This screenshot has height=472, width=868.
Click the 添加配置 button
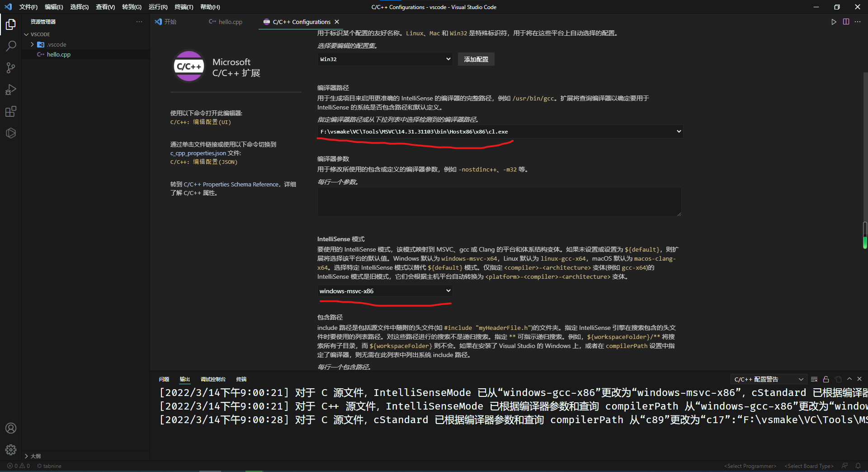[x=476, y=59]
